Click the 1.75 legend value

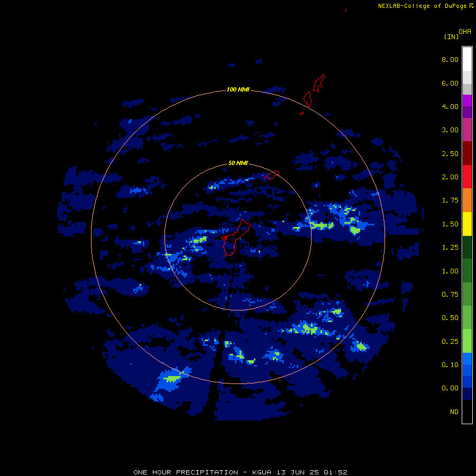450,200
